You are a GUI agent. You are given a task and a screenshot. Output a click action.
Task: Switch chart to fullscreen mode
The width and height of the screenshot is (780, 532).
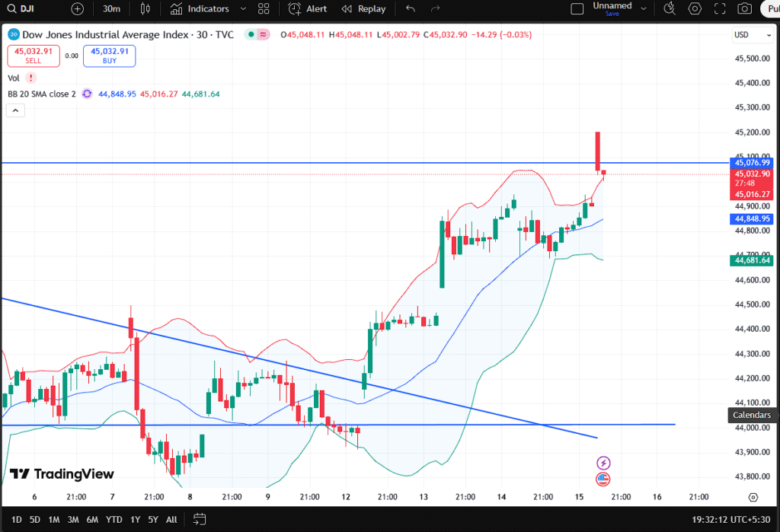tap(720, 9)
